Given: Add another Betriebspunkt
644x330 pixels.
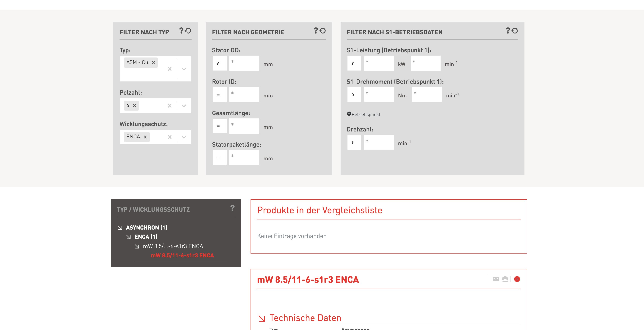Looking at the screenshot, I should click(349, 114).
